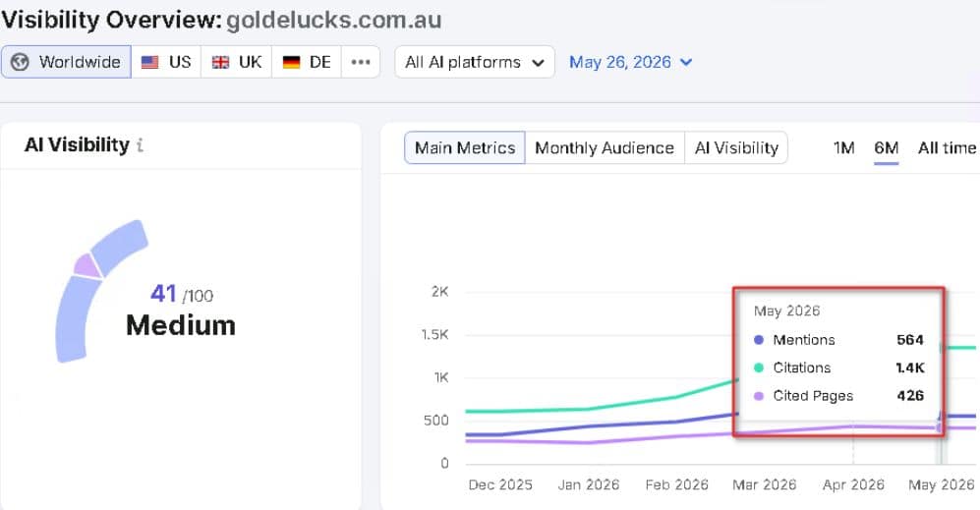Click the 500 y-axis label

436,421
